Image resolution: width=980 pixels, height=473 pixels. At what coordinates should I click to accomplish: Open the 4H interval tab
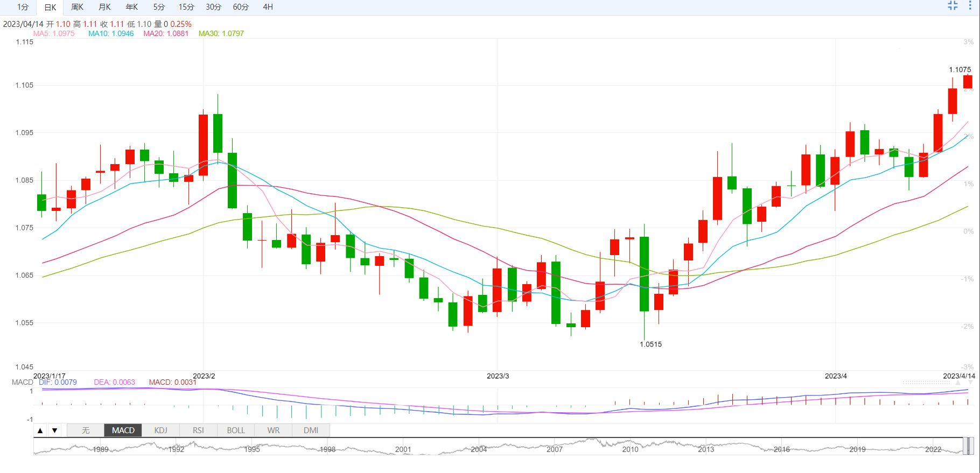pyautogui.click(x=268, y=7)
